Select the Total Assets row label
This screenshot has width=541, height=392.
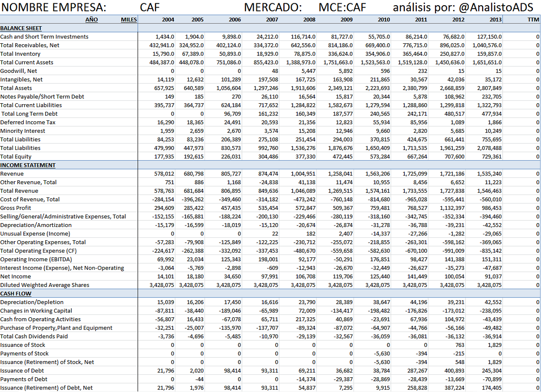click(16, 88)
